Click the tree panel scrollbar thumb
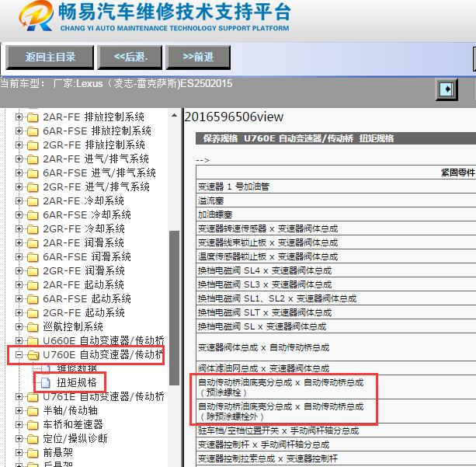Image resolution: width=476 pixels, height=467 pixels. coord(174,308)
